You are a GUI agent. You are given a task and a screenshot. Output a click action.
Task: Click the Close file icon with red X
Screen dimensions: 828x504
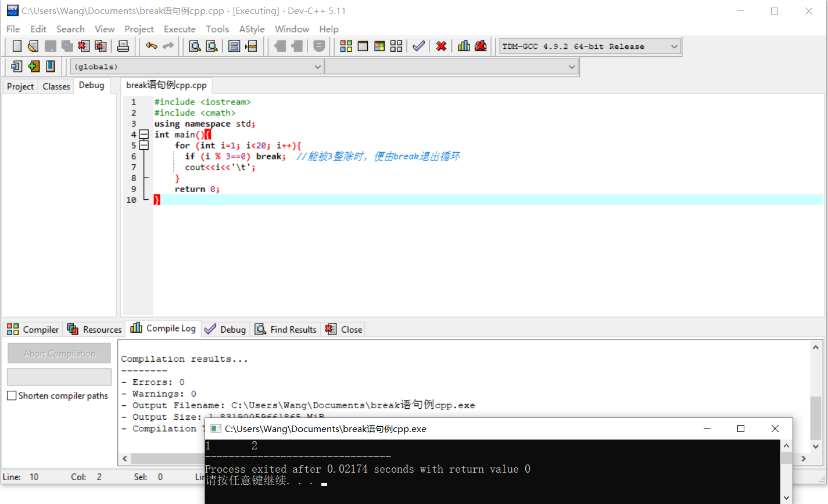84,46
